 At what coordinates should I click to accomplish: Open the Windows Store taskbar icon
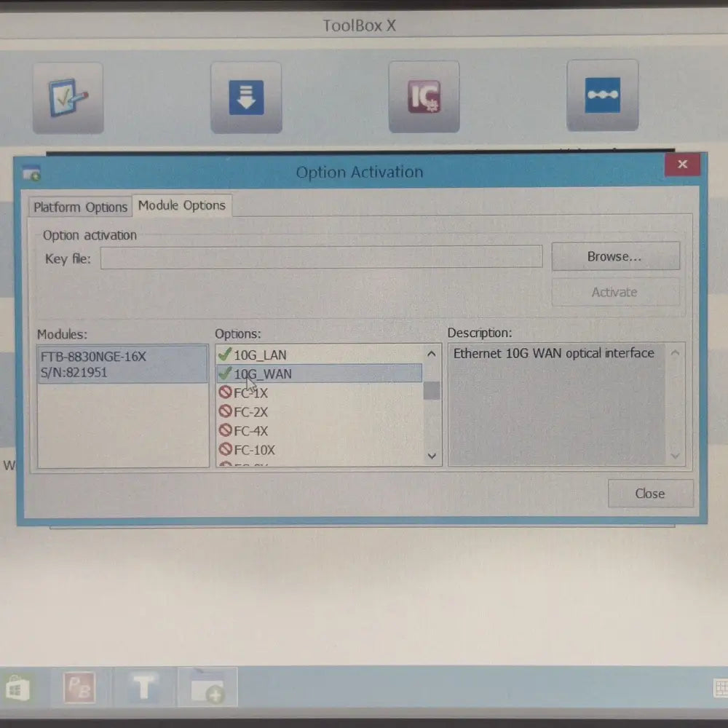pos(15,689)
